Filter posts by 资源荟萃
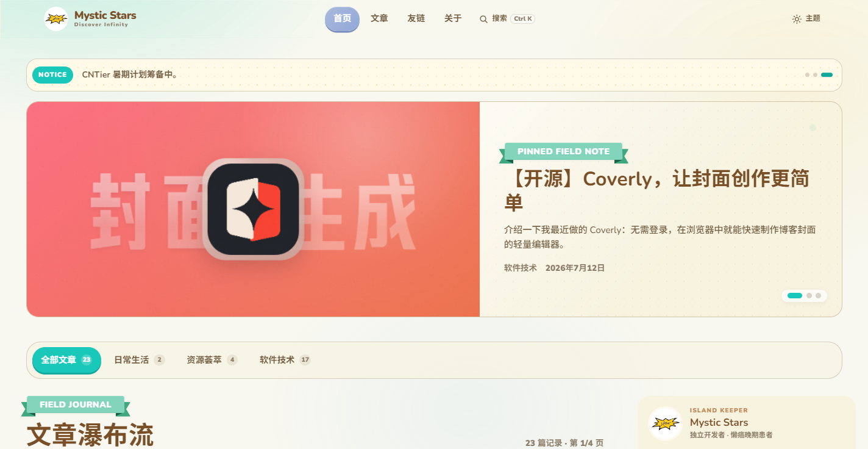Screen dimensions: 868x449 pos(212,360)
